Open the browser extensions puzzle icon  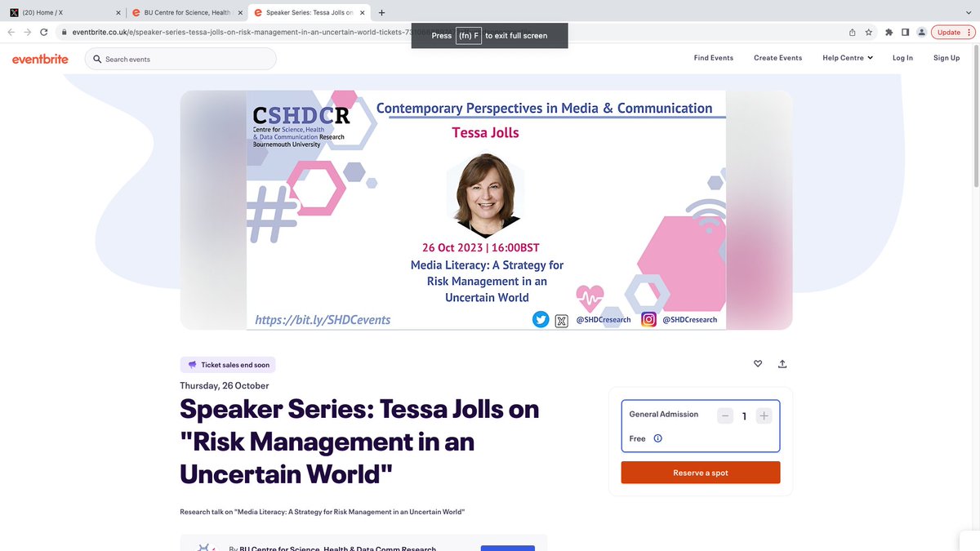coord(889,32)
